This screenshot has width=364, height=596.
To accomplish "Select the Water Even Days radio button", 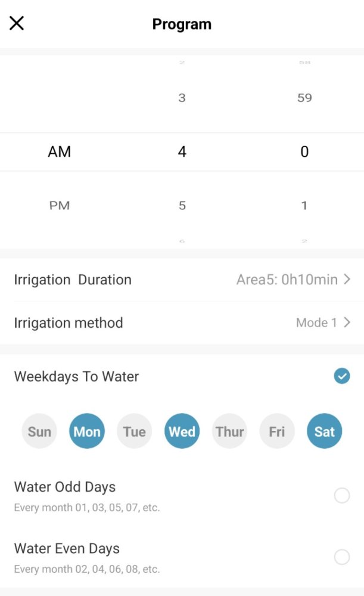I will tap(342, 557).
